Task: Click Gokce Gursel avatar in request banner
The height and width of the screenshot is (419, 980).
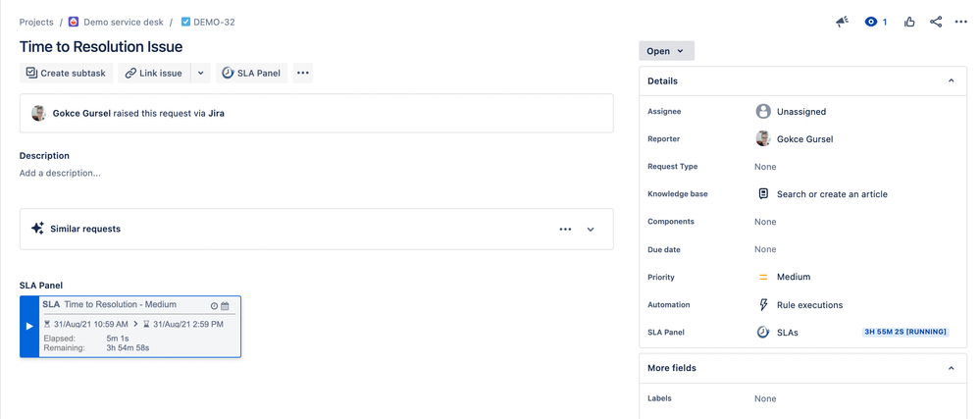Action: (39, 113)
